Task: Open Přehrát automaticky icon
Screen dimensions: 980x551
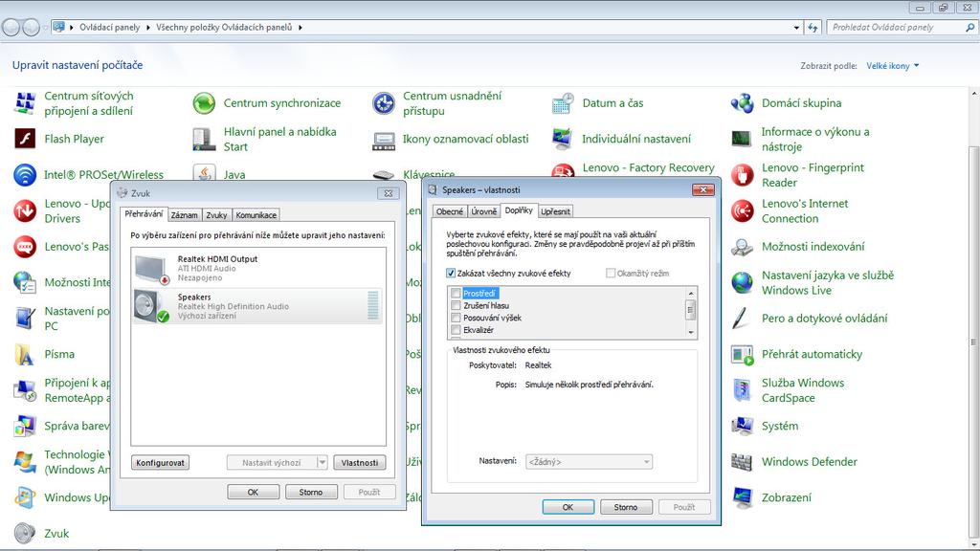Action: click(742, 354)
